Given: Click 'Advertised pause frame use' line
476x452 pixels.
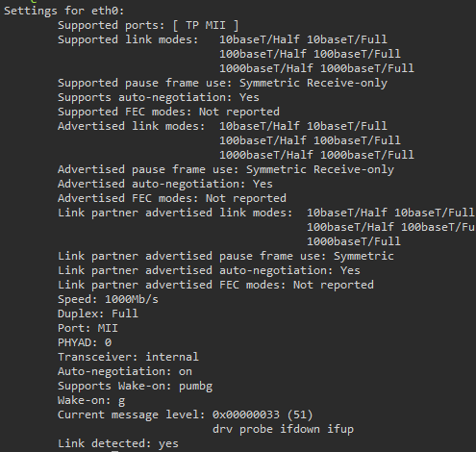Looking at the screenshot, I should tap(226, 169).
